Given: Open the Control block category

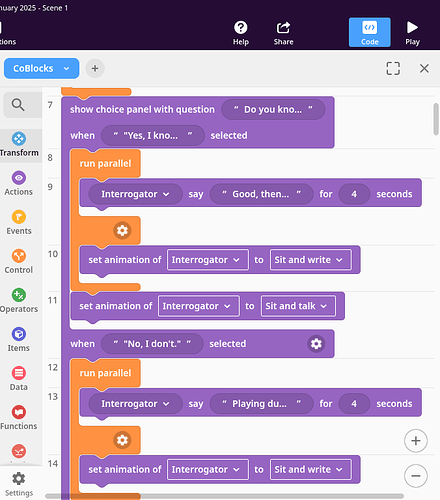Looking at the screenshot, I should tap(19, 262).
